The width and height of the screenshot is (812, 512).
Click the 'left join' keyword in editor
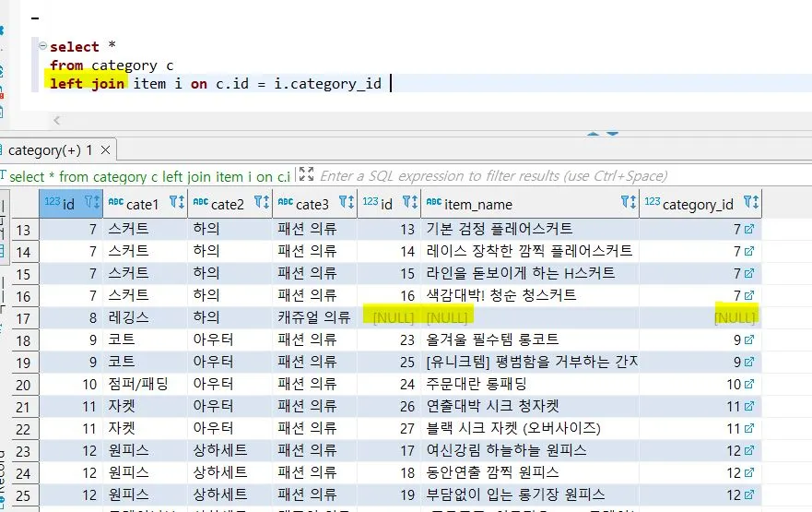[x=87, y=83]
